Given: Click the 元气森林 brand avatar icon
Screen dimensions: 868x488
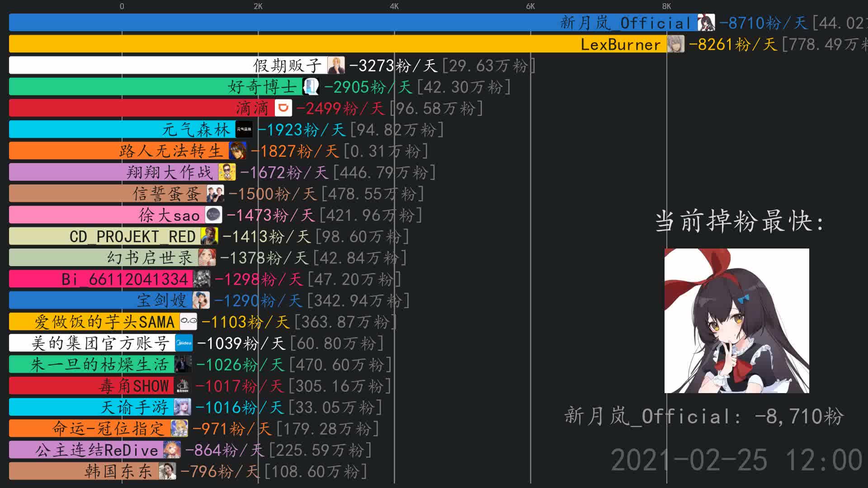Looking at the screenshot, I should (x=244, y=130).
